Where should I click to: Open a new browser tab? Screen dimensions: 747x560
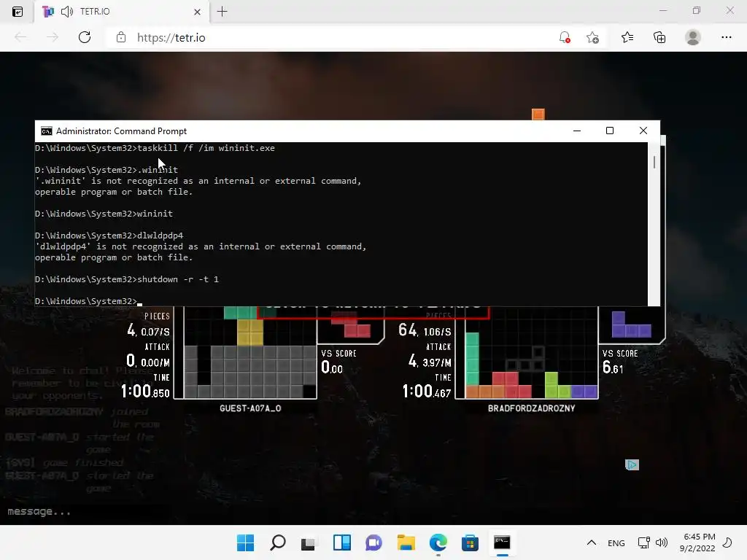tap(222, 12)
